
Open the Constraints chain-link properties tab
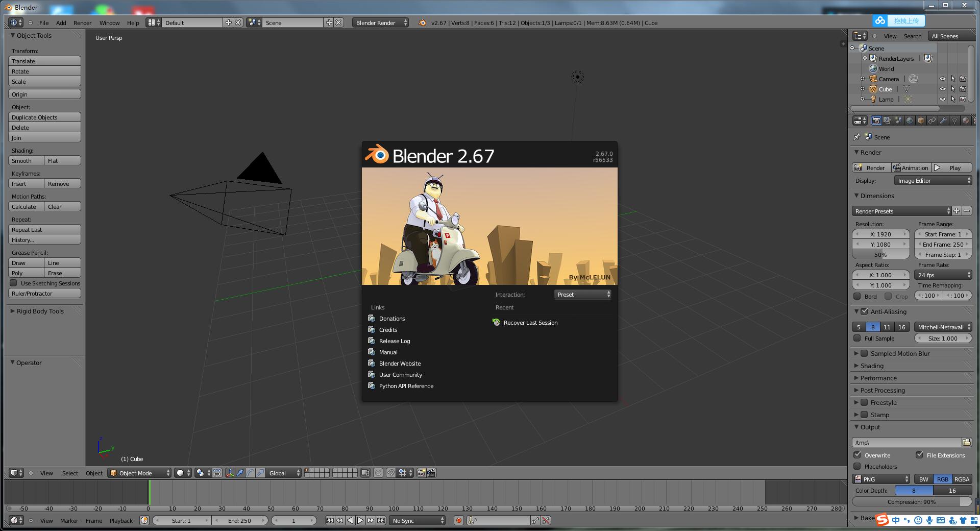tap(932, 121)
